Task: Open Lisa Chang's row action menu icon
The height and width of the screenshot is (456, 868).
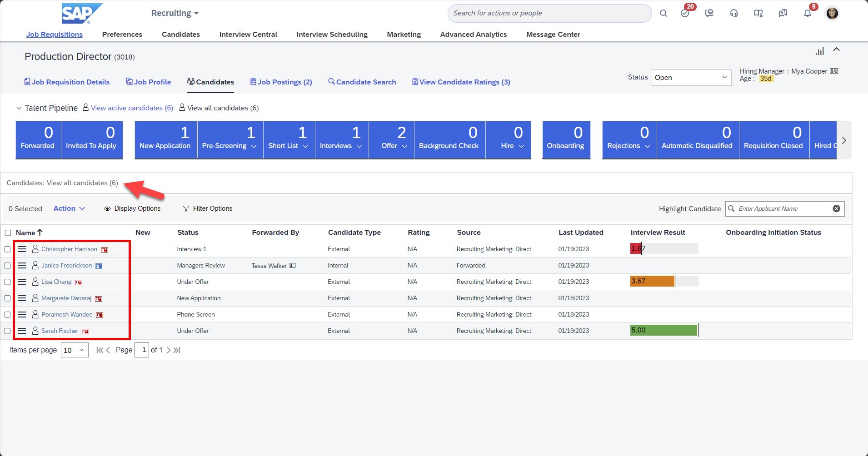Action: click(22, 282)
